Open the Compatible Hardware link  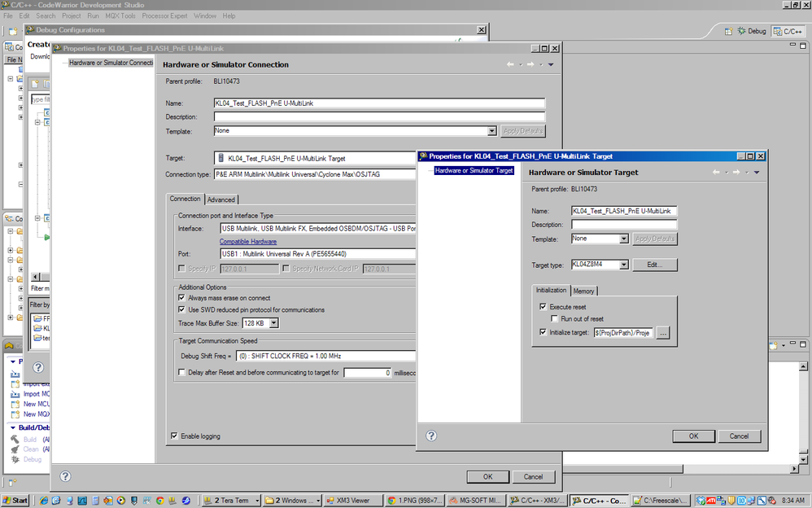248,242
